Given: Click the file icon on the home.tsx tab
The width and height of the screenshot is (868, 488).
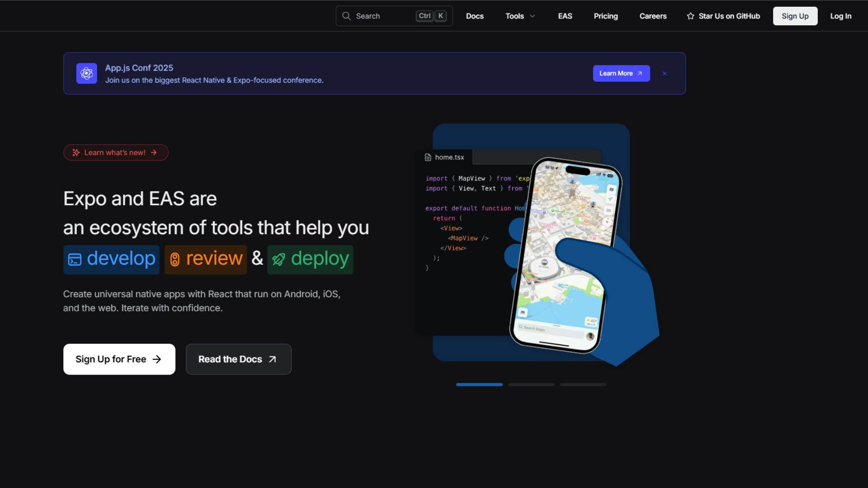Looking at the screenshot, I should pos(428,157).
